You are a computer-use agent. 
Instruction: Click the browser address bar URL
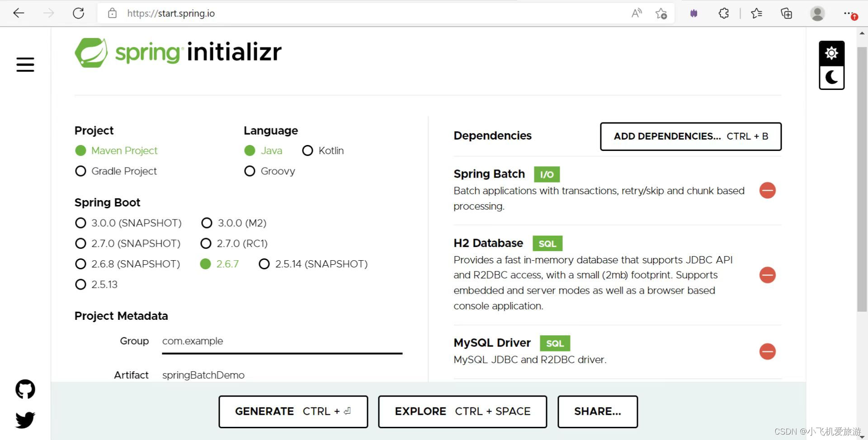coord(171,14)
